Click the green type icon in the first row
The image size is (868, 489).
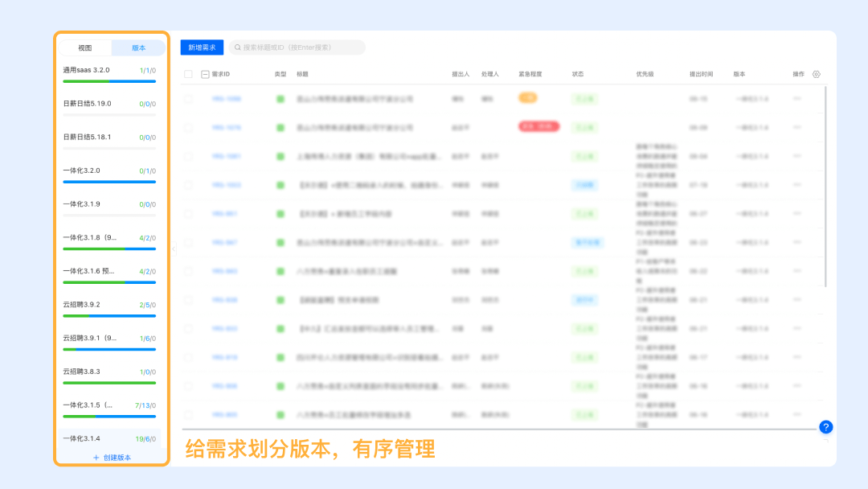click(x=280, y=99)
